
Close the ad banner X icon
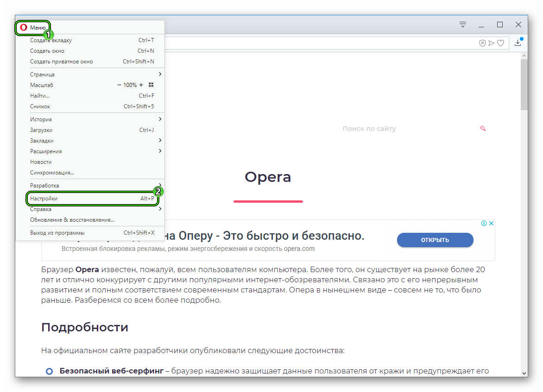point(491,223)
